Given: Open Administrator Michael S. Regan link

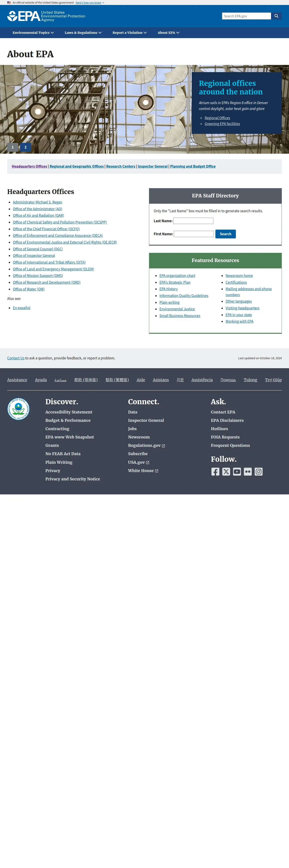Looking at the screenshot, I should 37,202.
